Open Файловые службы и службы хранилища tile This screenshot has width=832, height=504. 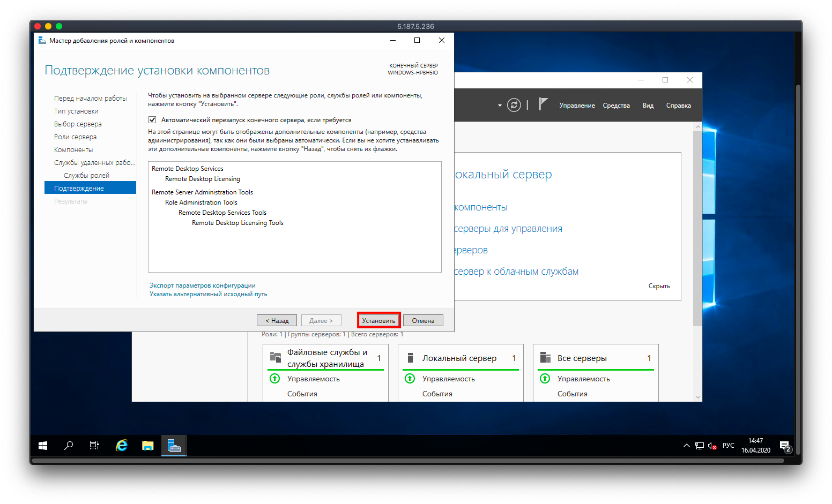[x=327, y=358]
